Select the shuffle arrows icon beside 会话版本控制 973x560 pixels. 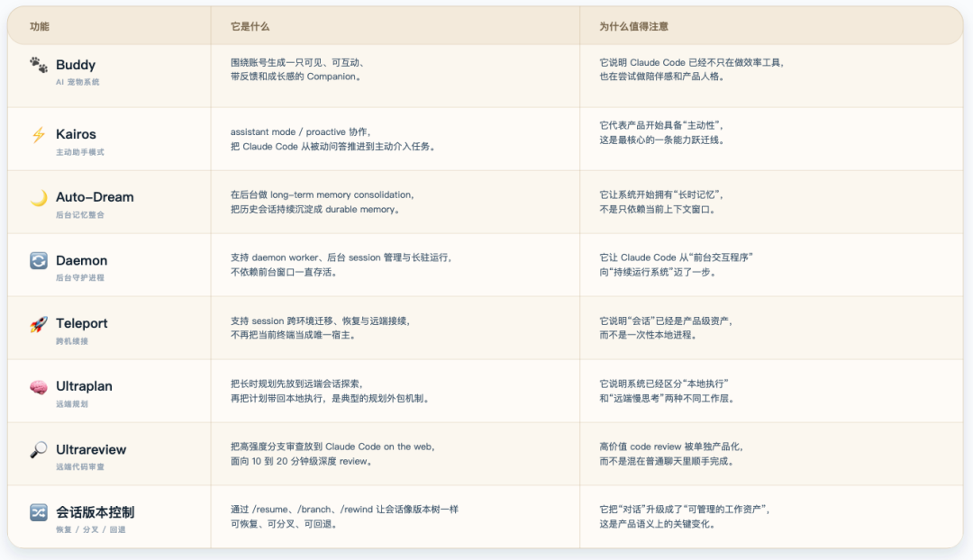tap(39, 512)
